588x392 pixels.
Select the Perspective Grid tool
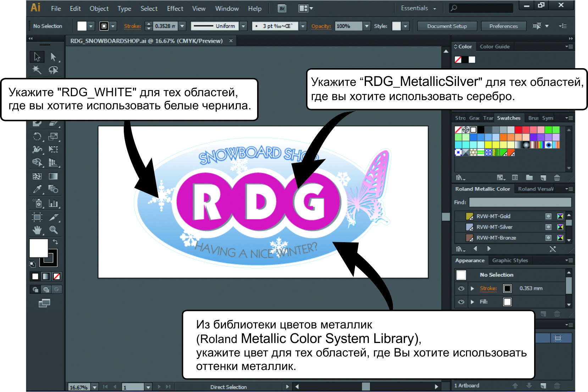tap(53, 163)
